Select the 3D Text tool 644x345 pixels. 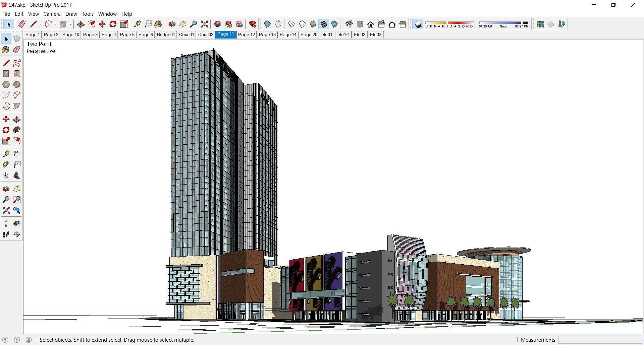coord(17,175)
